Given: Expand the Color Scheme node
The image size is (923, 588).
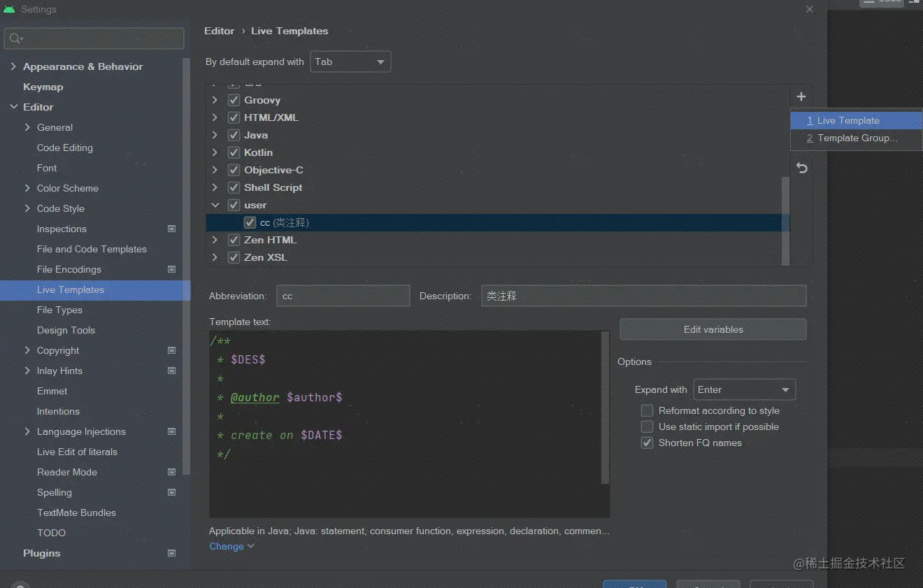Looking at the screenshot, I should pyautogui.click(x=27, y=188).
